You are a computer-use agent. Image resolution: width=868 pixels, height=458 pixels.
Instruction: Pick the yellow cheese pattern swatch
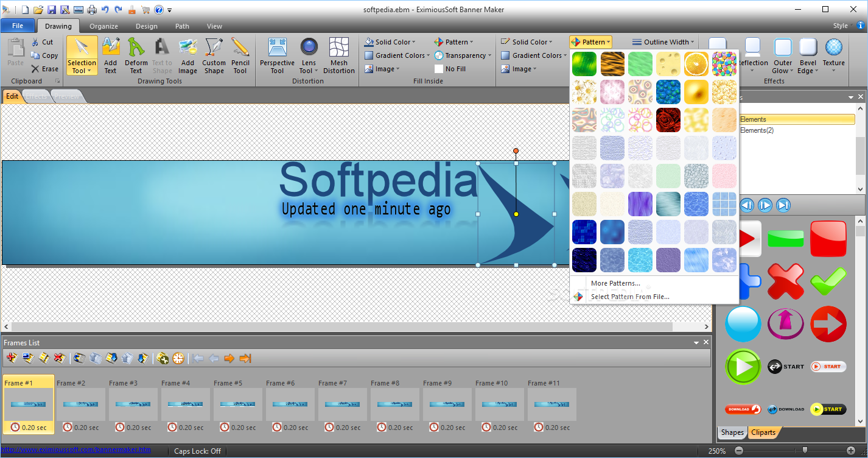(x=668, y=64)
